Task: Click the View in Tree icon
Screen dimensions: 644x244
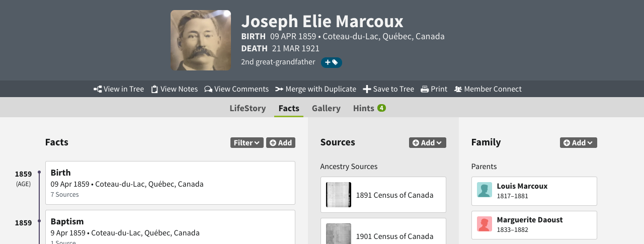Action: pos(98,89)
